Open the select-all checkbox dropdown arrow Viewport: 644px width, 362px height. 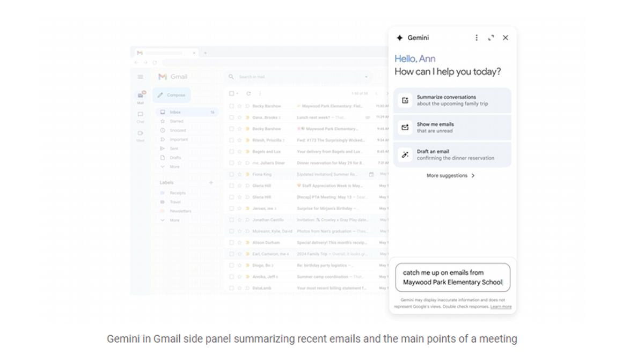tap(238, 94)
